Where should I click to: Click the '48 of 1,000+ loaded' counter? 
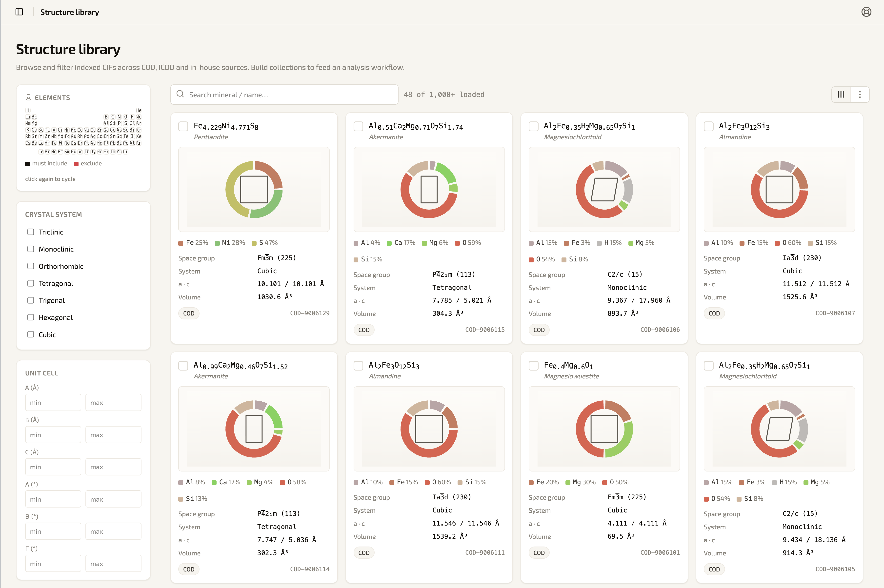click(x=444, y=95)
